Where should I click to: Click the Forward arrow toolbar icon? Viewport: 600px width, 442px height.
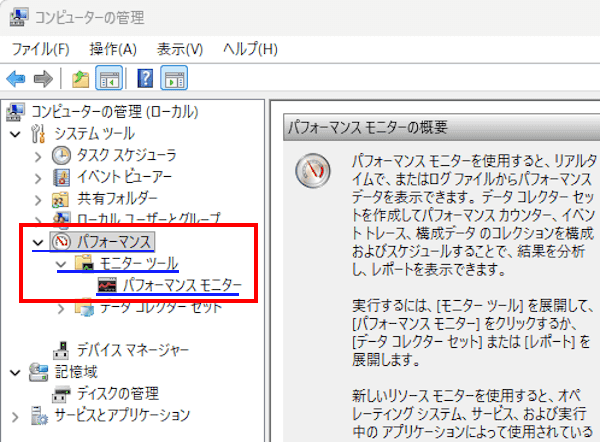42,78
